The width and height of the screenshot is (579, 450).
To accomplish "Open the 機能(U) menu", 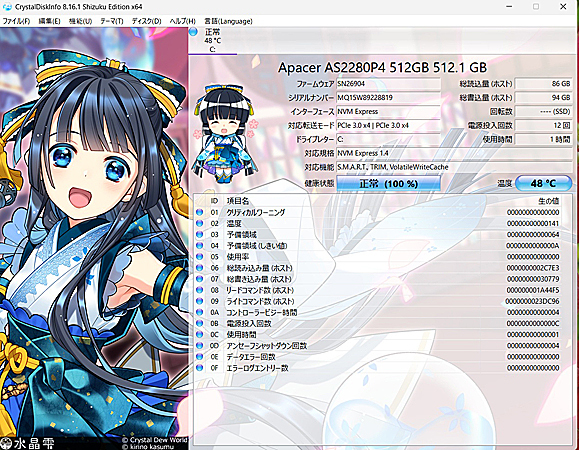I will [80, 21].
